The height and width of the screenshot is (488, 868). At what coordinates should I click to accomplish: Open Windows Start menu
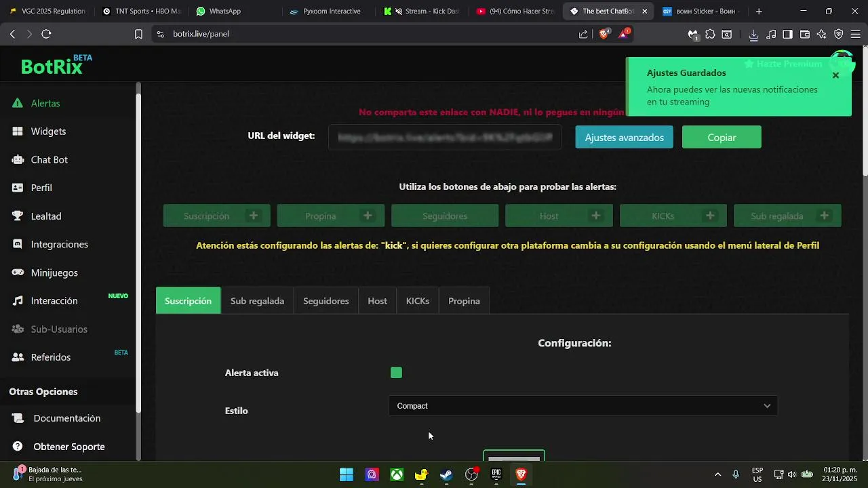click(x=347, y=474)
